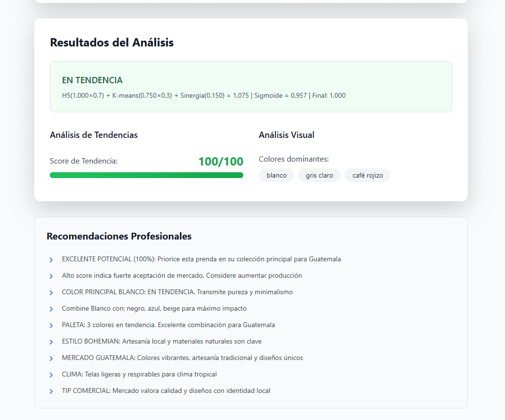Image resolution: width=505 pixels, height=420 pixels.
Task: Click the H5 K-means formula text
Action: (204, 95)
